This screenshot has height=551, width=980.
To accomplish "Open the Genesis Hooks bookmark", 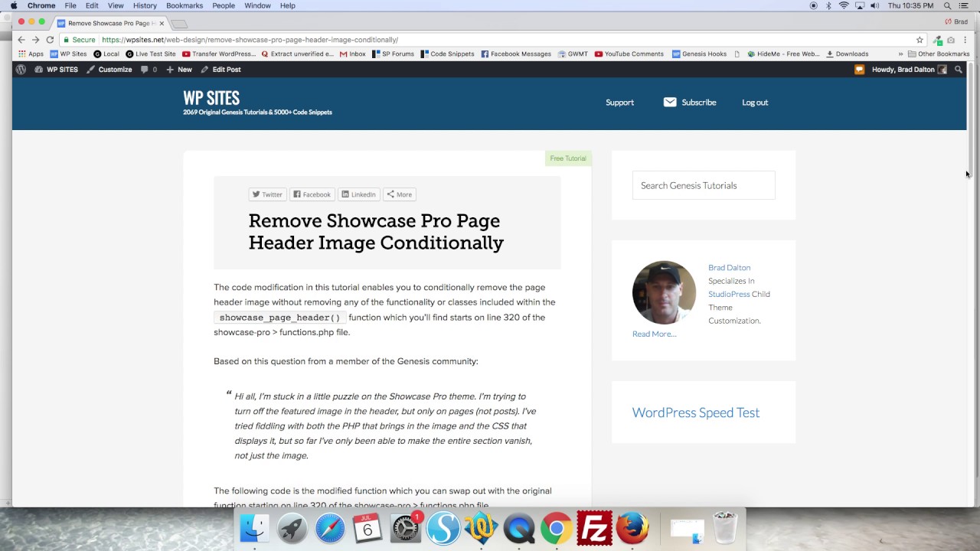I will pos(699,54).
